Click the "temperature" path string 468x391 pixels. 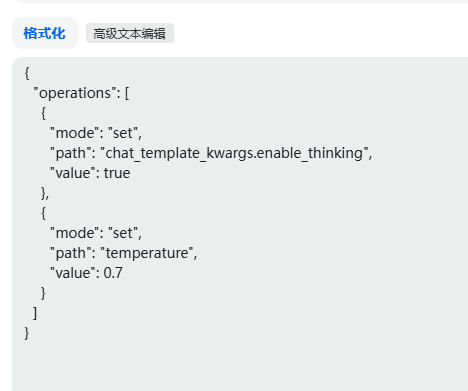pyautogui.click(x=149, y=253)
